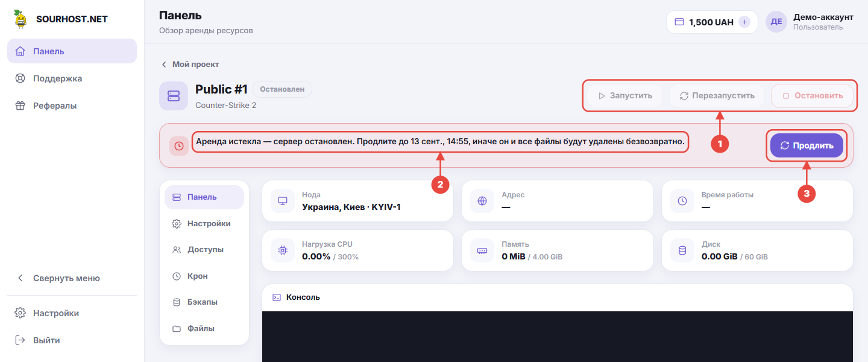Click the SourHost lemon logo icon

pos(22,19)
